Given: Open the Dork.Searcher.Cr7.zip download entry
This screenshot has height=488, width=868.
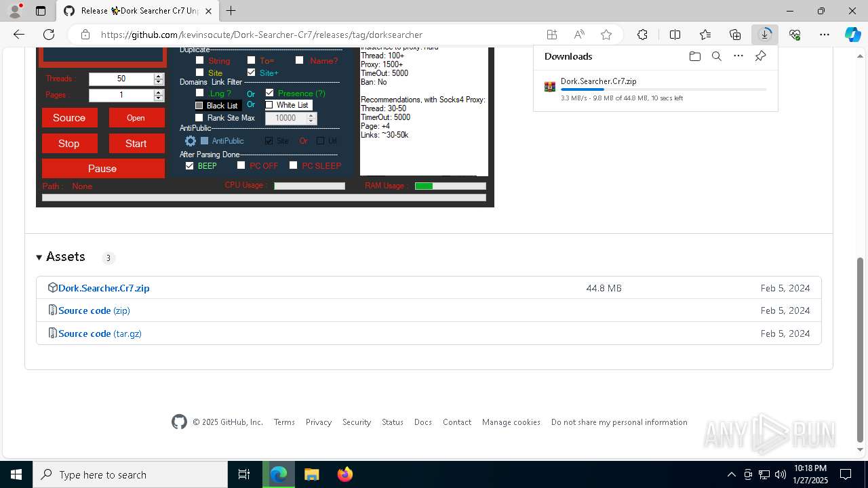Looking at the screenshot, I should [x=655, y=89].
